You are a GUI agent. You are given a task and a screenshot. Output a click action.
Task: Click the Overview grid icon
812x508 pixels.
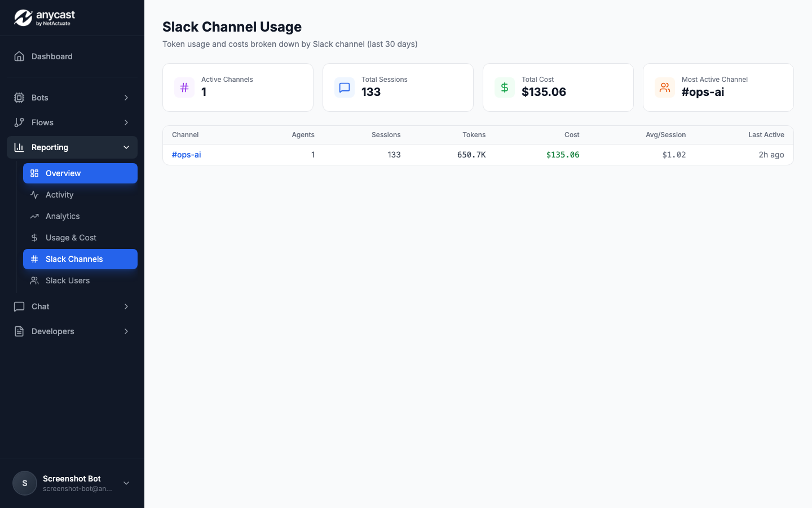[x=34, y=173]
